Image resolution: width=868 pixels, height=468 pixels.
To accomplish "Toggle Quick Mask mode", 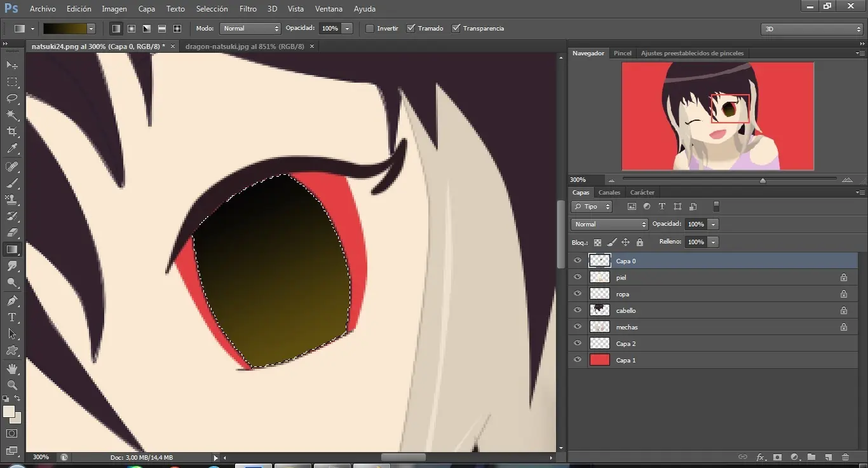I will pyautogui.click(x=12, y=433).
